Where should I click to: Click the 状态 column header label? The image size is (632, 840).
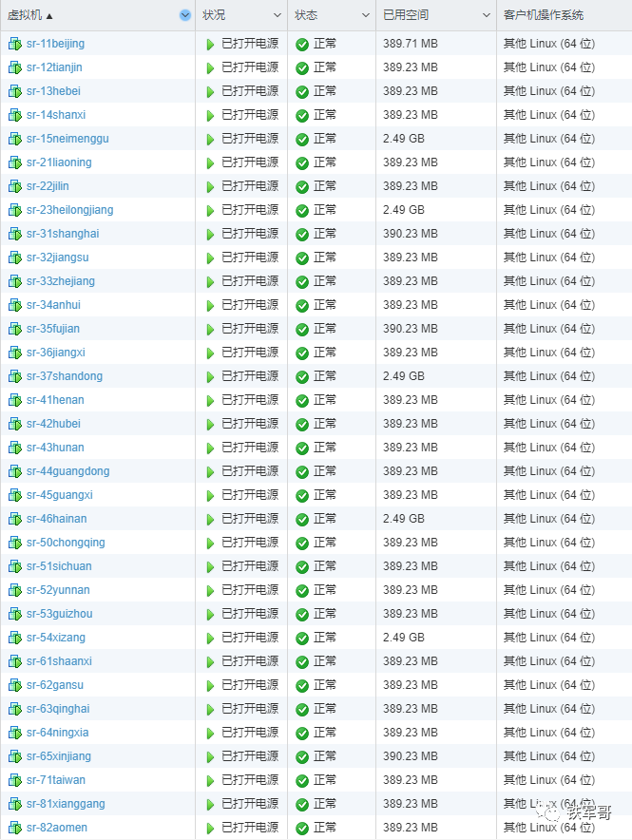tap(306, 15)
